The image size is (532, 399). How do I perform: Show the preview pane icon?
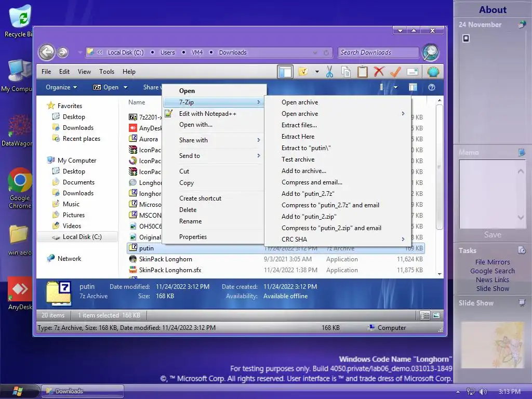(x=413, y=87)
